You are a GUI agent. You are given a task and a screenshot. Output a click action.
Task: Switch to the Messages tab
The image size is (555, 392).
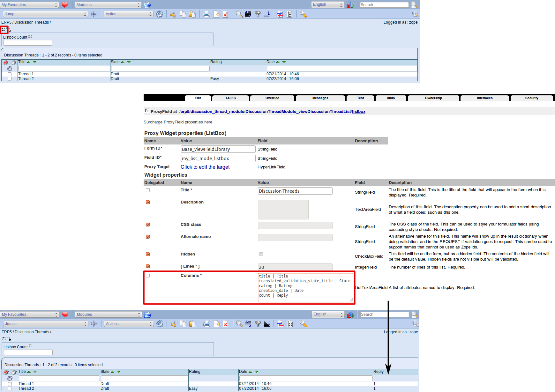coord(320,98)
